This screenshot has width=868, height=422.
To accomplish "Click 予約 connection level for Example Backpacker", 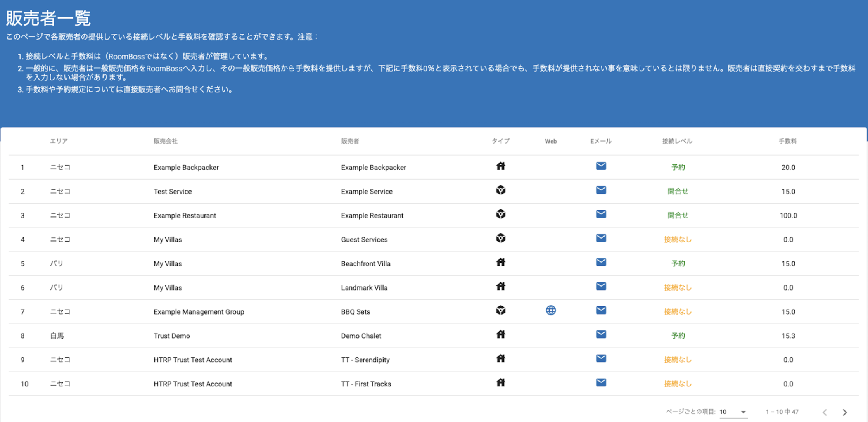I will 678,168.
